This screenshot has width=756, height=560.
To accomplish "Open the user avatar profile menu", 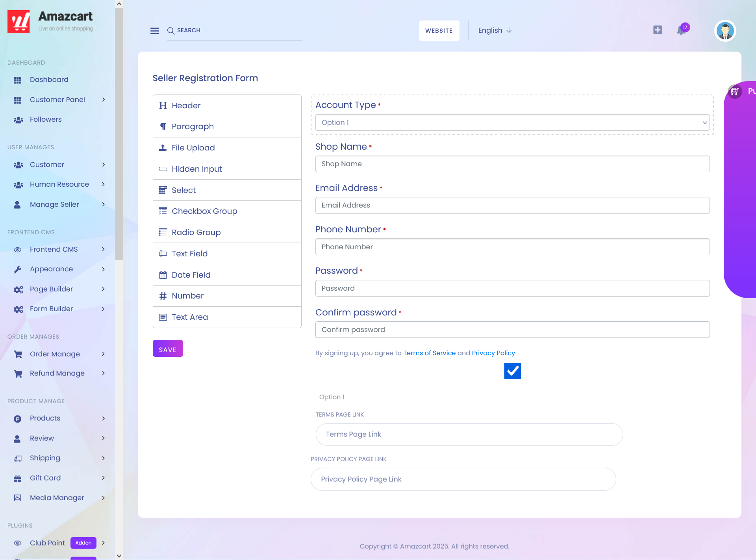I will [725, 31].
